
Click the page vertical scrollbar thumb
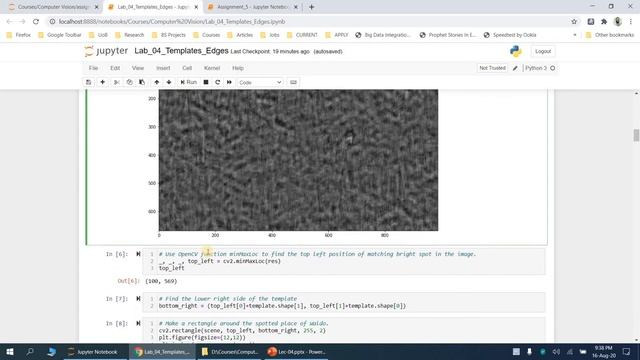pos(636,136)
